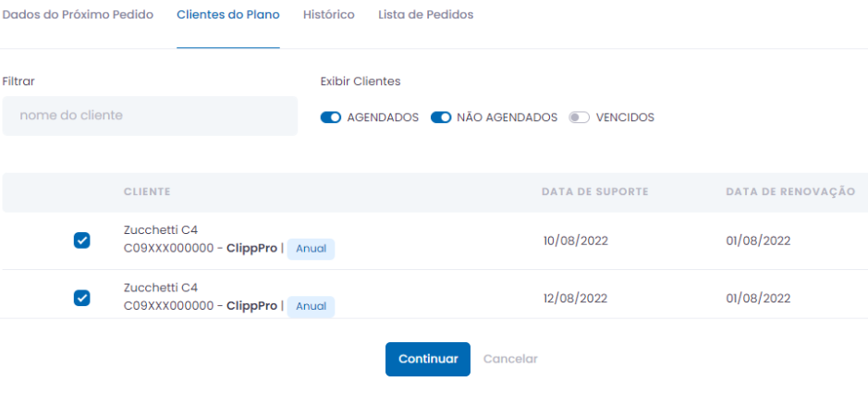
Task: Switch to the Histórico tab
Action: pyautogui.click(x=328, y=15)
